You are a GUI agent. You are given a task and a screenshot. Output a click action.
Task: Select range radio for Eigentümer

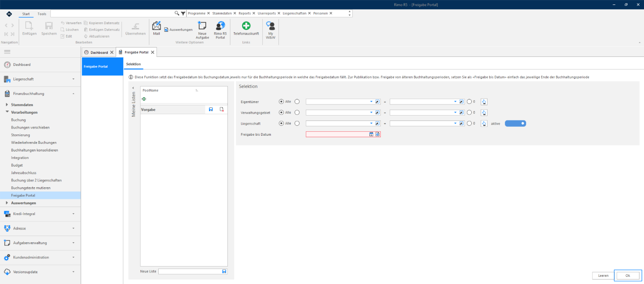click(x=297, y=102)
